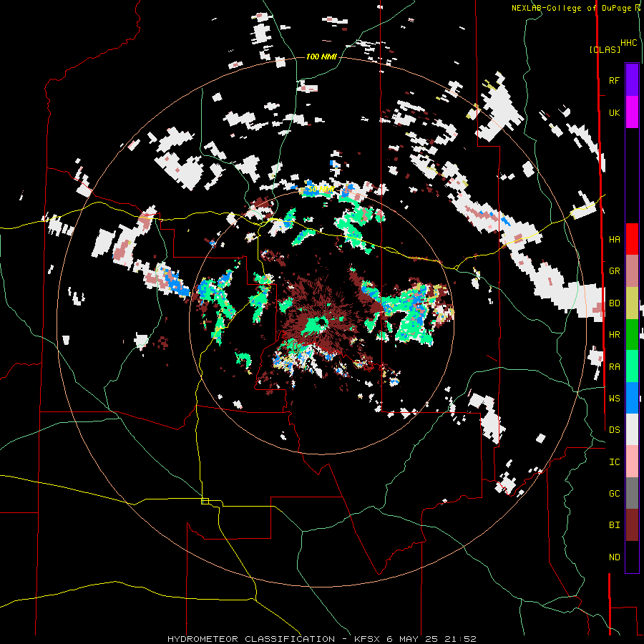Screen dimensions: 644x644
Task: Click the GR legend label
Action: click(x=614, y=271)
